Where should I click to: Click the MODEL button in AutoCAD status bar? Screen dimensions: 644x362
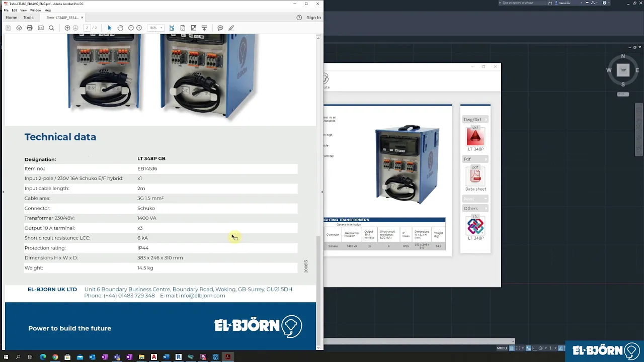502,348
